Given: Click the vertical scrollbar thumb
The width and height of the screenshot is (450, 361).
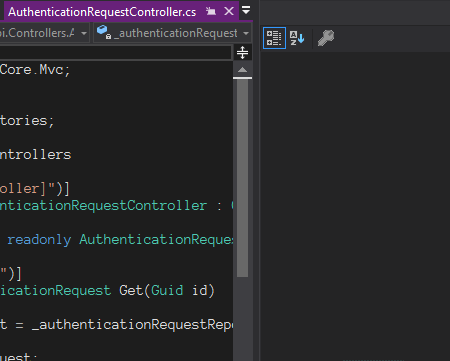Looking at the screenshot, I should pos(242,178).
